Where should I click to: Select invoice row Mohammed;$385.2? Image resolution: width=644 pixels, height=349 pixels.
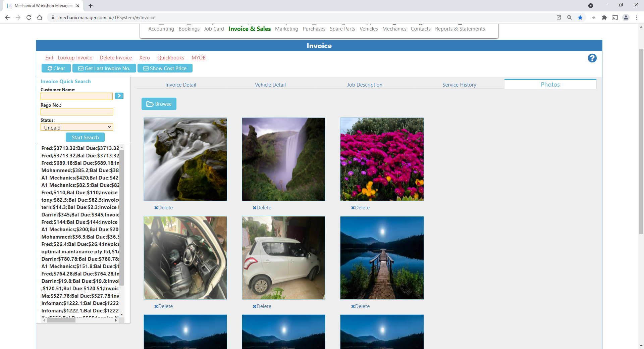click(x=80, y=170)
